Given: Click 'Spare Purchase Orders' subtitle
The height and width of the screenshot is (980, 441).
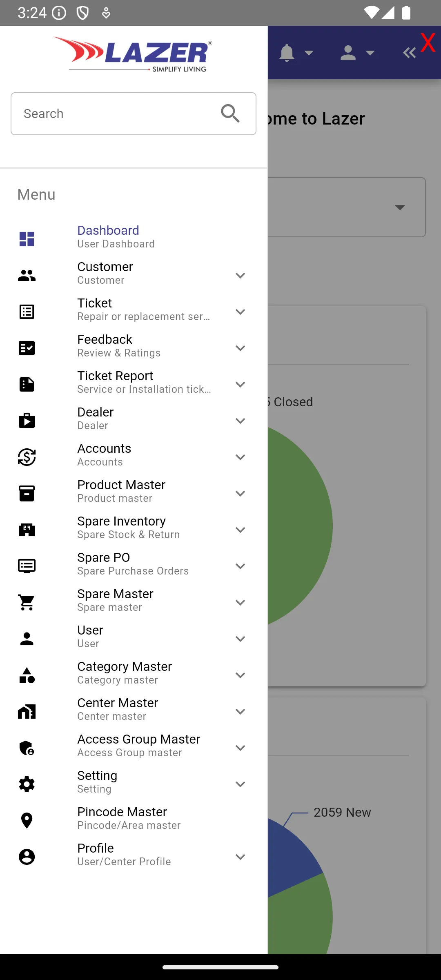Looking at the screenshot, I should 133,571.
